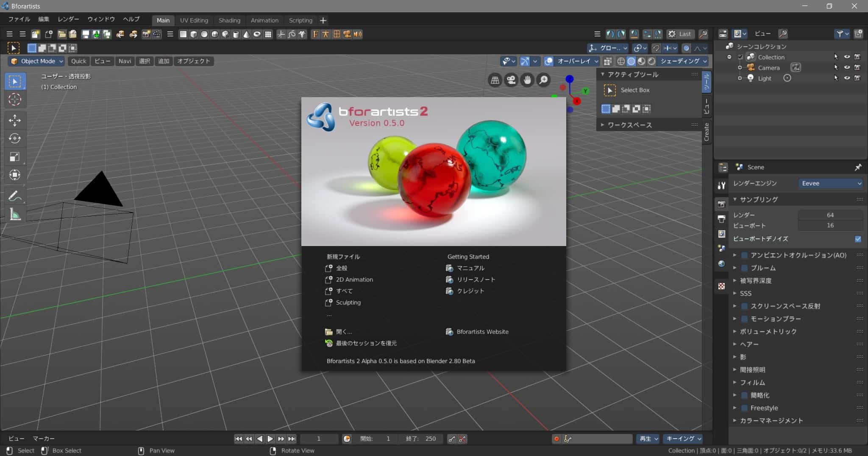Open the outliner filter funnel dropdown
Image resolution: width=868 pixels, height=456 pixels.
click(x=842, y=34)
